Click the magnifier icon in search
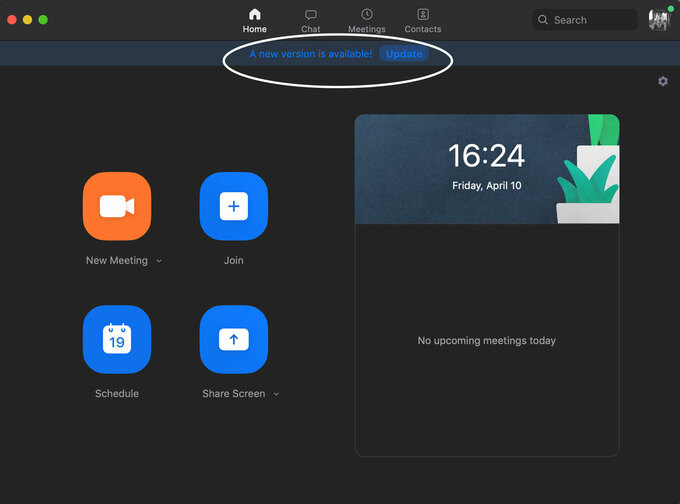Screen dimensions: 680x504 543,20
